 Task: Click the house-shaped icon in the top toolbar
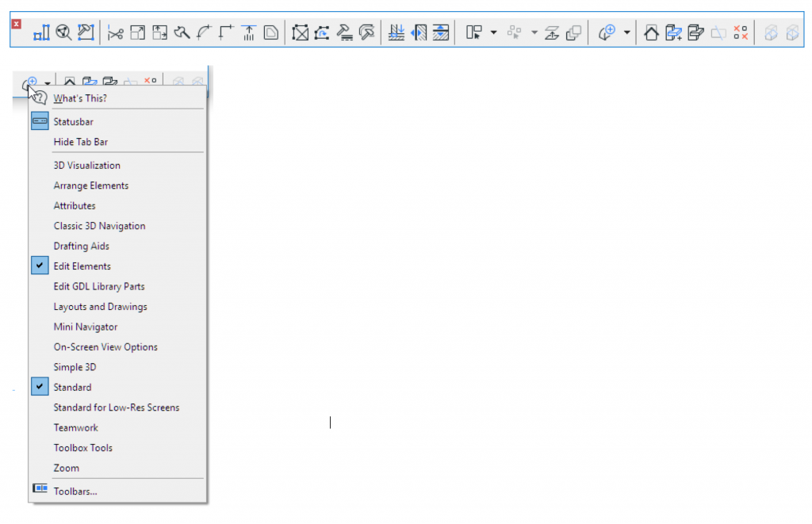point(651,33)
